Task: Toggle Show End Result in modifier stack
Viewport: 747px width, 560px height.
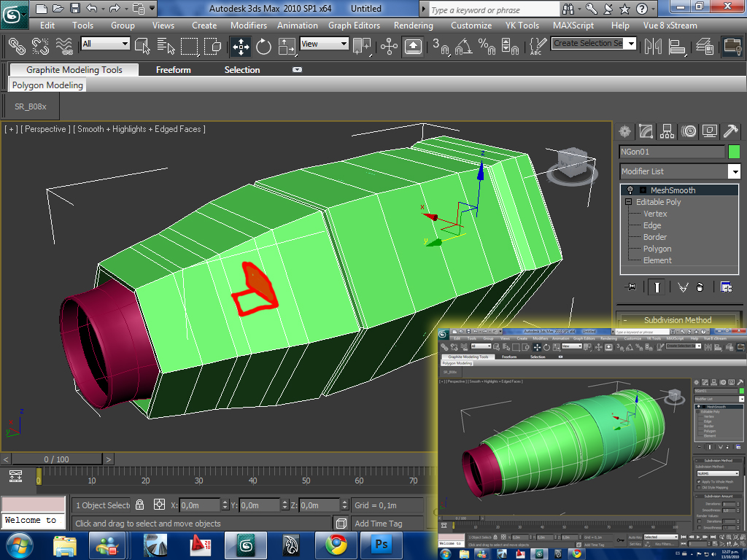Action: [657, 287]
